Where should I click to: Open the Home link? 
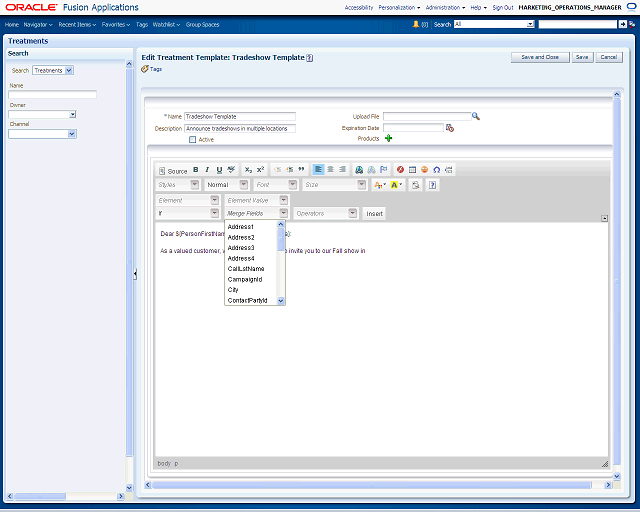pos(12,24)
